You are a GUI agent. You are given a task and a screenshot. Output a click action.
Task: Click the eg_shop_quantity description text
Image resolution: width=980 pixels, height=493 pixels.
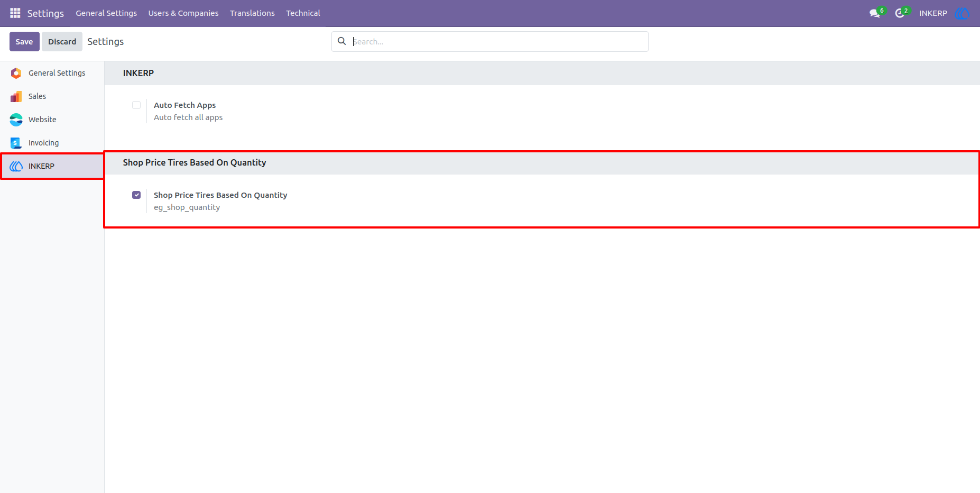(x=187, y=207)
